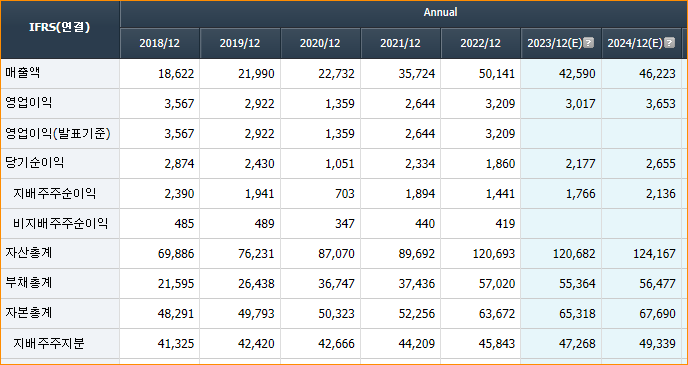Click the 지배주주지분 row label
688x365 pixels.
click(x=49, y=343)
